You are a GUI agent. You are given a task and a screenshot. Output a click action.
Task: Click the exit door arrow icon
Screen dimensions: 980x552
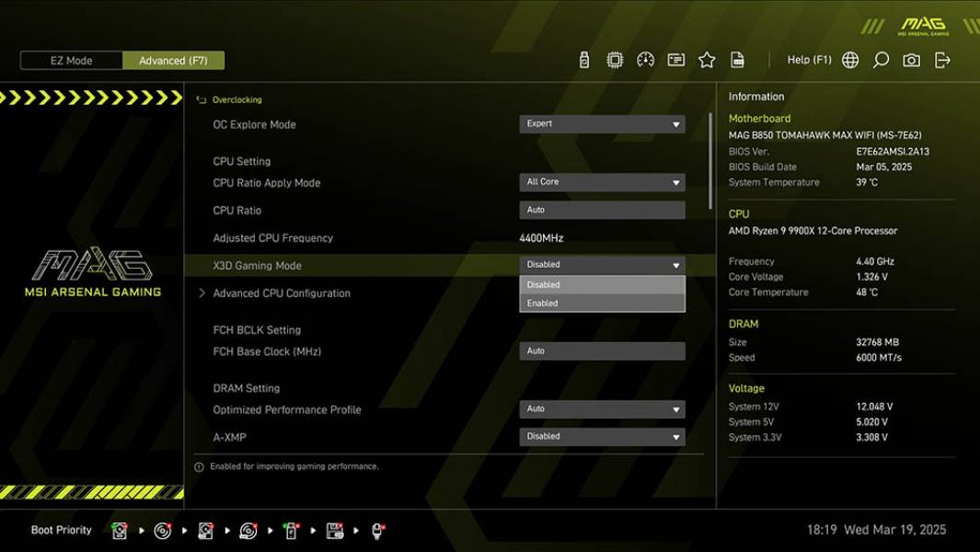(x=942, y=60)
